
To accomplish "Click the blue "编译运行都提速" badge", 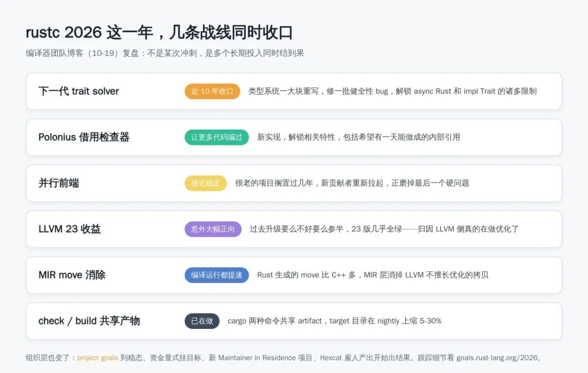I will pos(217,275).
